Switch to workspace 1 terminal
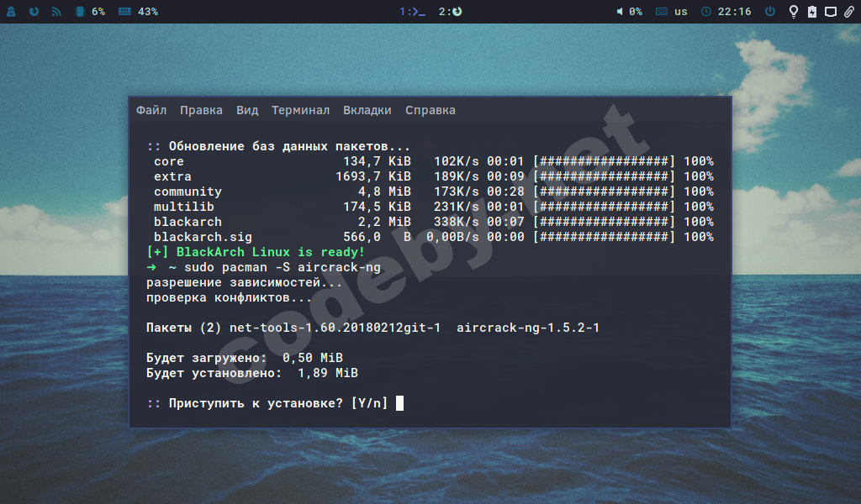The image size is (861, 504). 412,12
